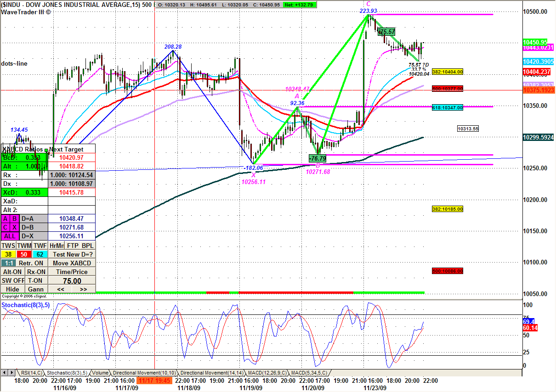Toggle the Retr. ON button

32,263
